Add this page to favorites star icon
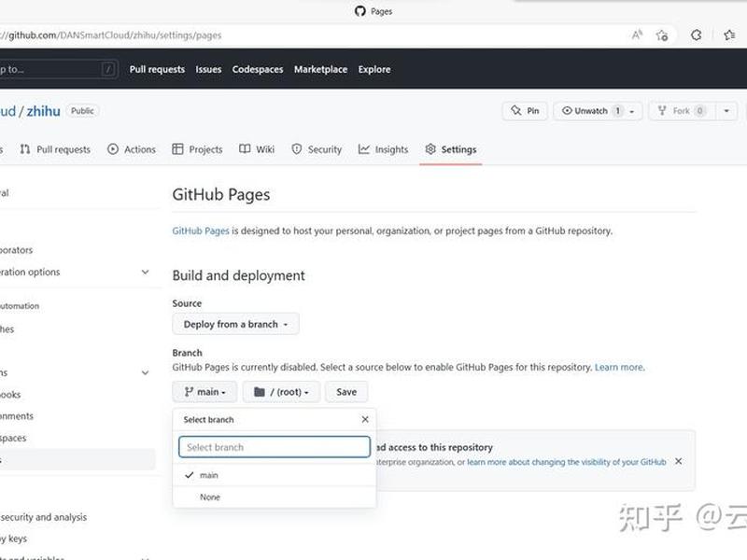This screenshot has height=560, width=747. [x=662, y=35]
